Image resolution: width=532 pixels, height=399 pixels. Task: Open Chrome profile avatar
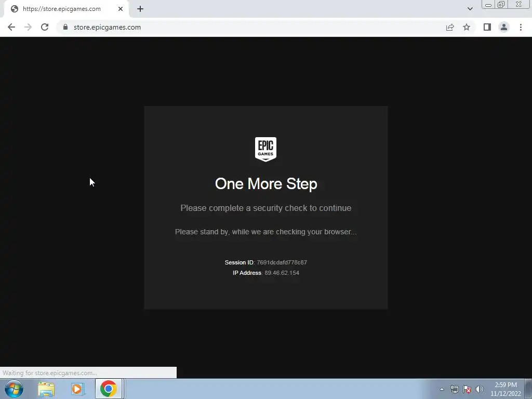[504, 27]
